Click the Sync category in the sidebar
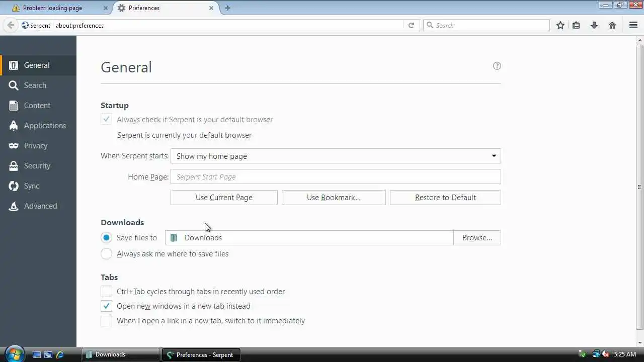 [x=38, y=186]
